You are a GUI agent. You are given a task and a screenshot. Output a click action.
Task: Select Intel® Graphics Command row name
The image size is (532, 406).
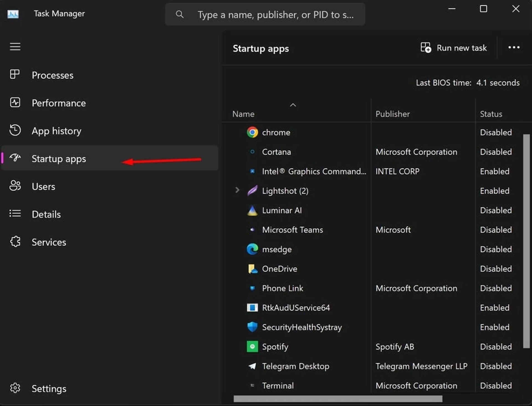tap(314, 171)
